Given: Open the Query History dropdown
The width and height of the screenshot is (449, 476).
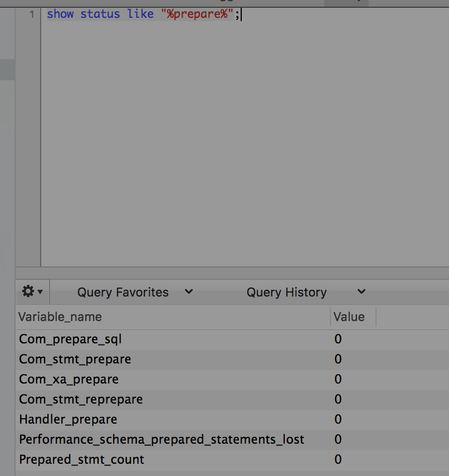Looking at the screenshot, I should [x=306, y=292].
